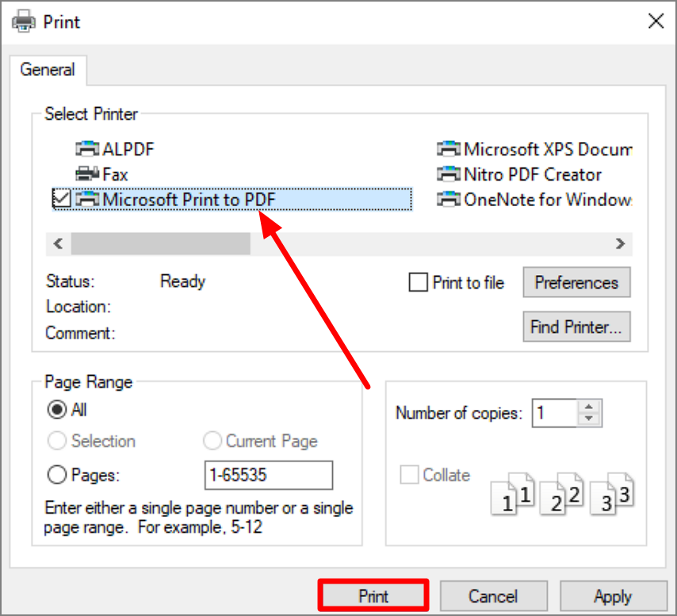This screenshot has height=616, width=677.
Task: Select the OneNote for Windows printer icon
Action: [x=449, y=200]
